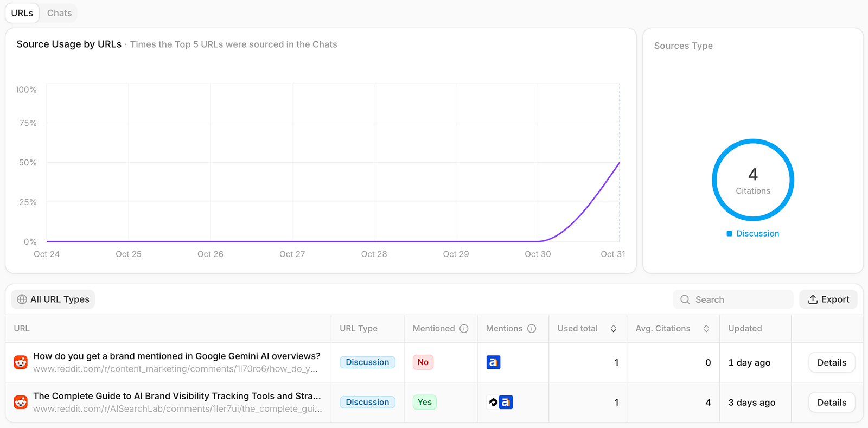This screenshot has height=428, width=868.
Task: Click the red No mentioned badge
Action: point(423,362)
